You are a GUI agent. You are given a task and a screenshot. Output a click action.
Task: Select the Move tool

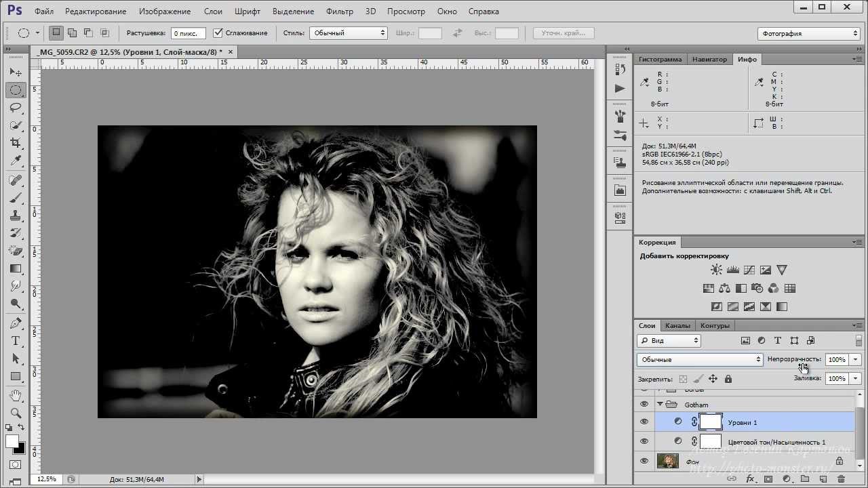tap(16, 73)
